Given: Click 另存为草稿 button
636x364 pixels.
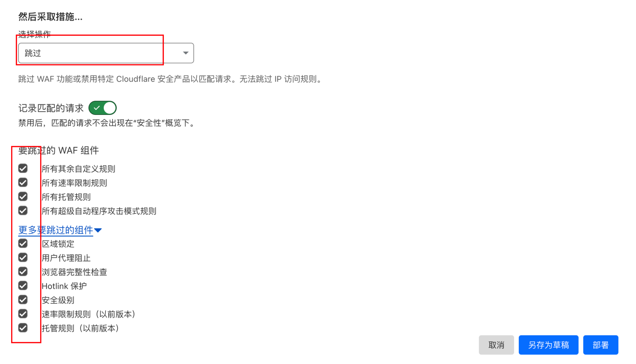Looking at the screenshot, I should 548,345.
